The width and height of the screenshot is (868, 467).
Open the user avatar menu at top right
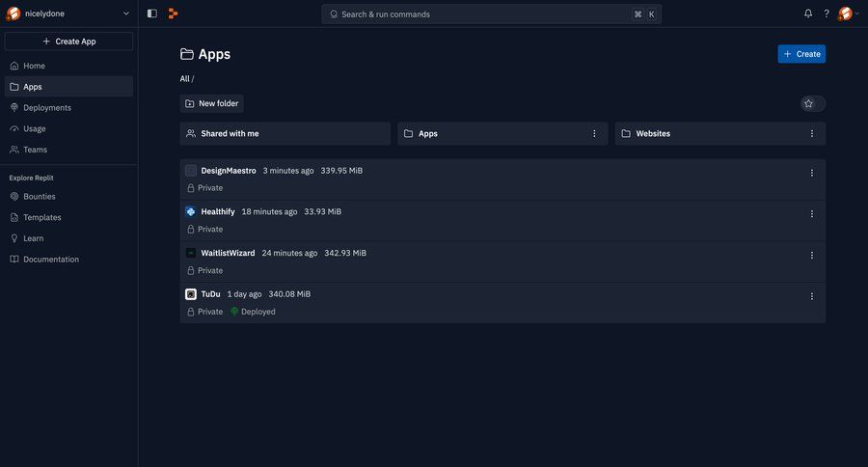click(848, 14)
